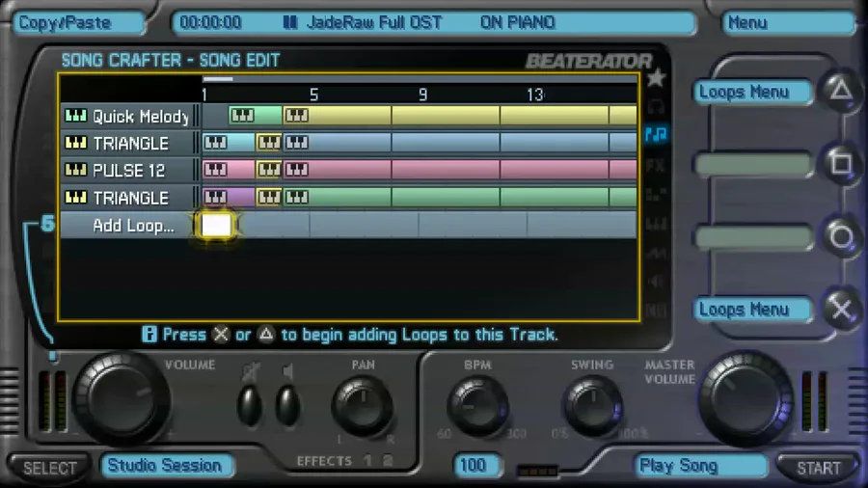
Task: Select the small yellow loop in PULSE 12 row
Action: point(268,170)
